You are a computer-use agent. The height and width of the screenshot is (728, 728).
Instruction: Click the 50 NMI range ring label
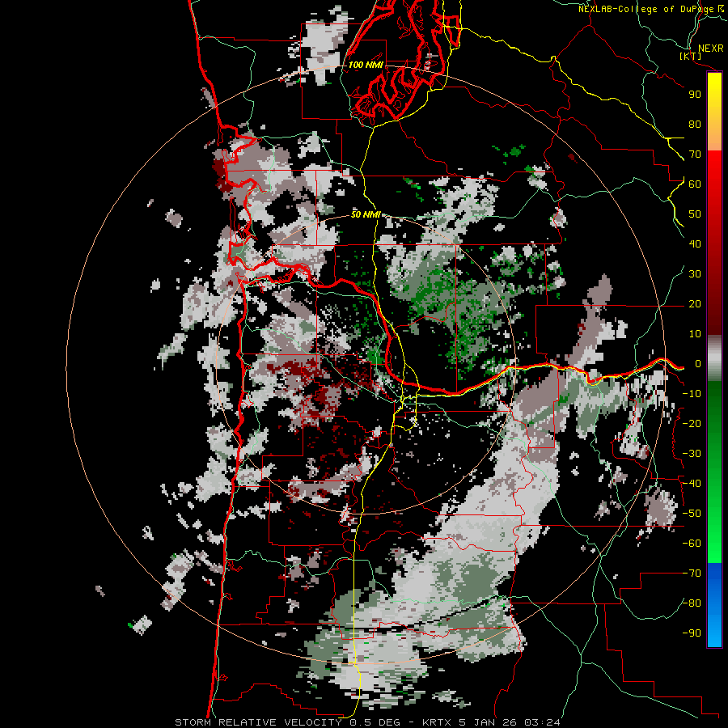coord(366,214)
